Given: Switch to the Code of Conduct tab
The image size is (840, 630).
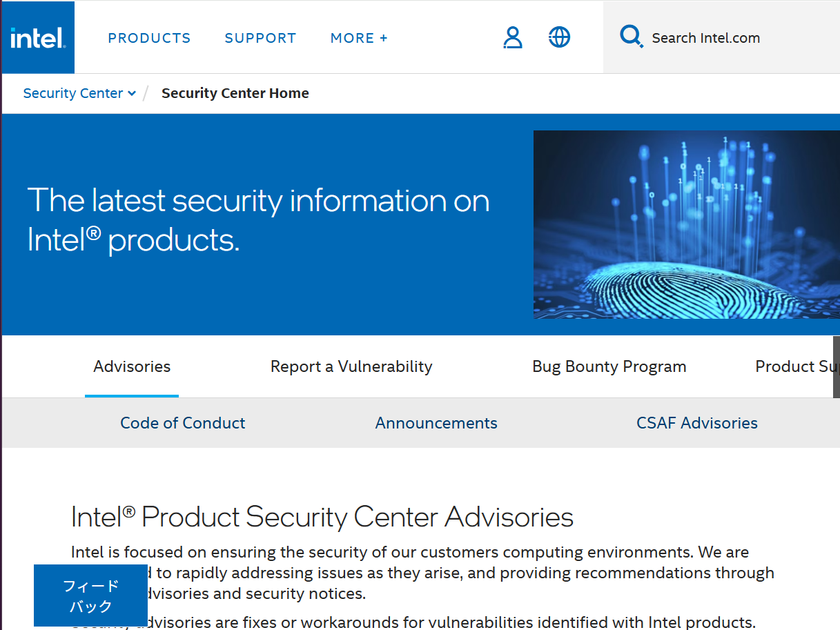Looking at the screenshot, I should point(182,422).
